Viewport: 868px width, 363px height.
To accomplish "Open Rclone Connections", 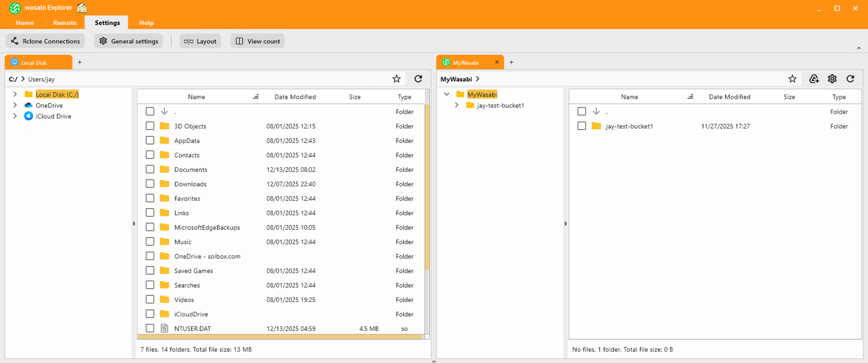I will [45, 41].
